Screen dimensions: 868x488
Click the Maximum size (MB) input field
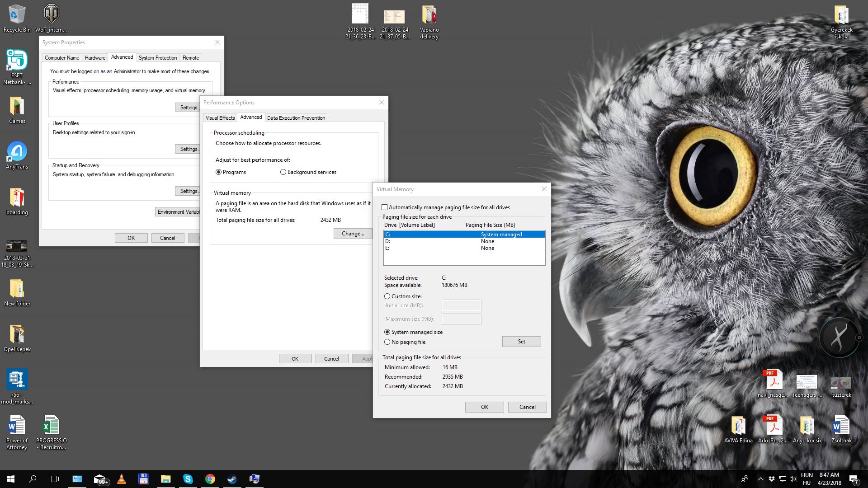[461, 319]
